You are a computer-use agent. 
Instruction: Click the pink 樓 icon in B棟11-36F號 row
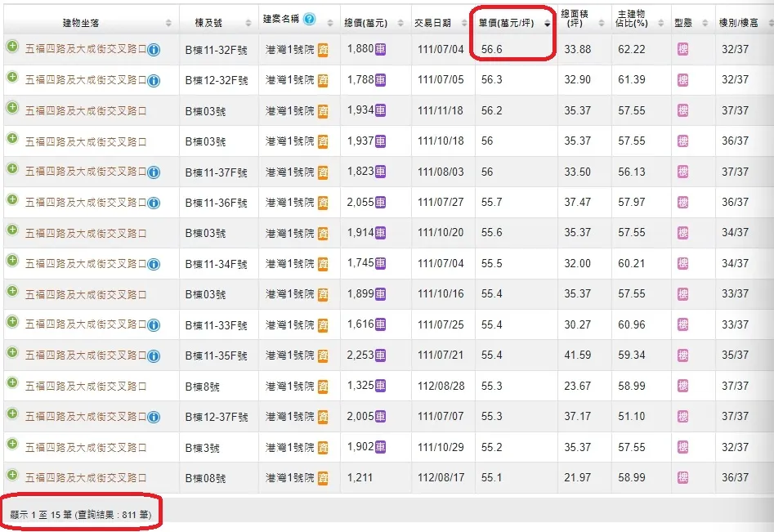pos(682,203)
